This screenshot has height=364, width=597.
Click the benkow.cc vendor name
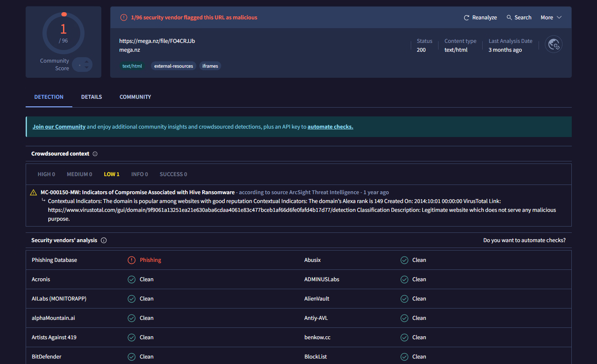[x=317, y=338]
